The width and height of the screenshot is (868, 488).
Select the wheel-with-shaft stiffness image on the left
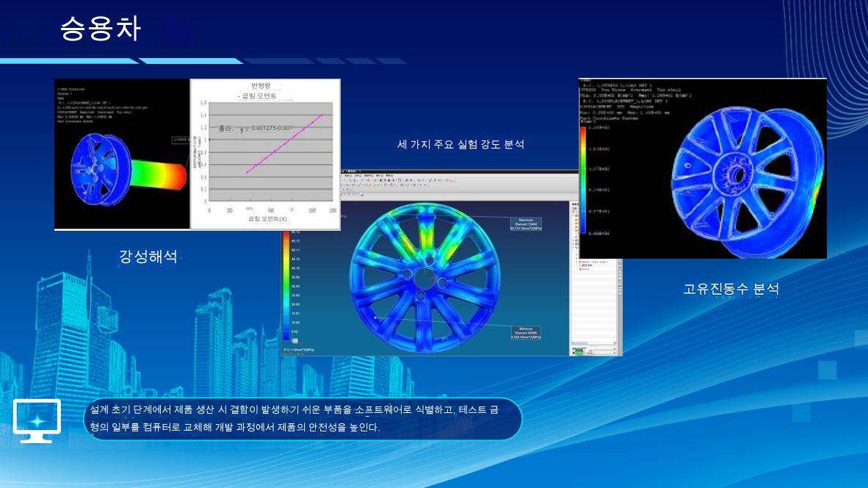(x=122, y=154)
